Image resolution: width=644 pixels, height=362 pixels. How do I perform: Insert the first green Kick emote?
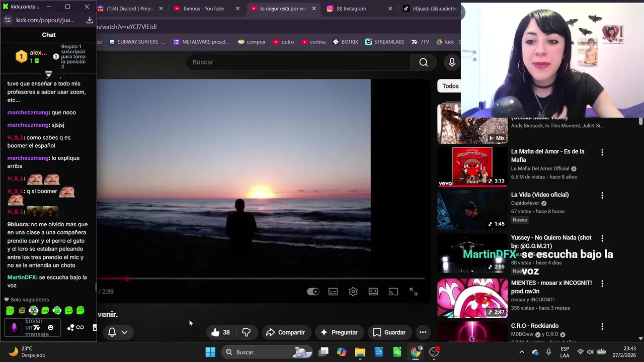pyautogui.click(x=10, y=311)
